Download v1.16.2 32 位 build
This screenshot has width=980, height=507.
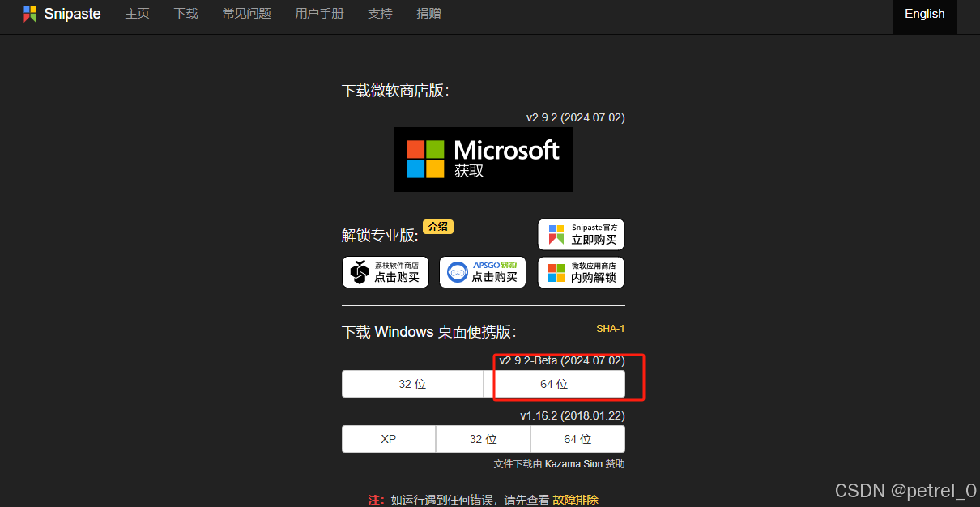[484, 439]
